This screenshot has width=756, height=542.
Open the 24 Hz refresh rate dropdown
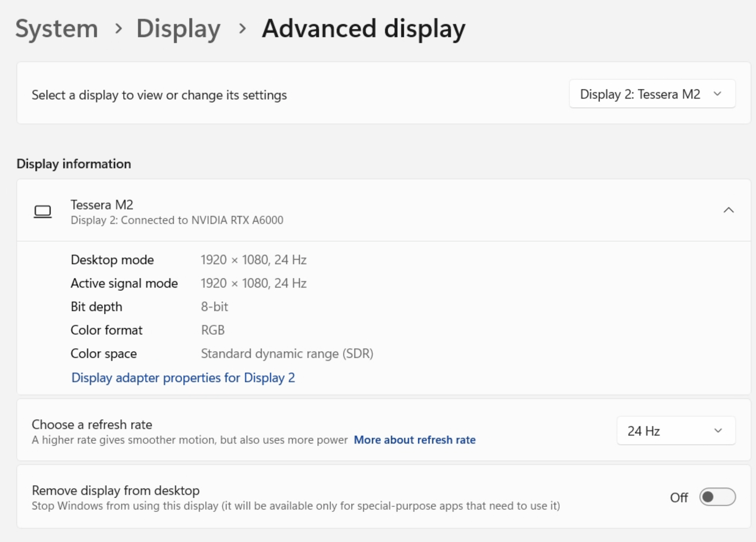tap(675, 431)
